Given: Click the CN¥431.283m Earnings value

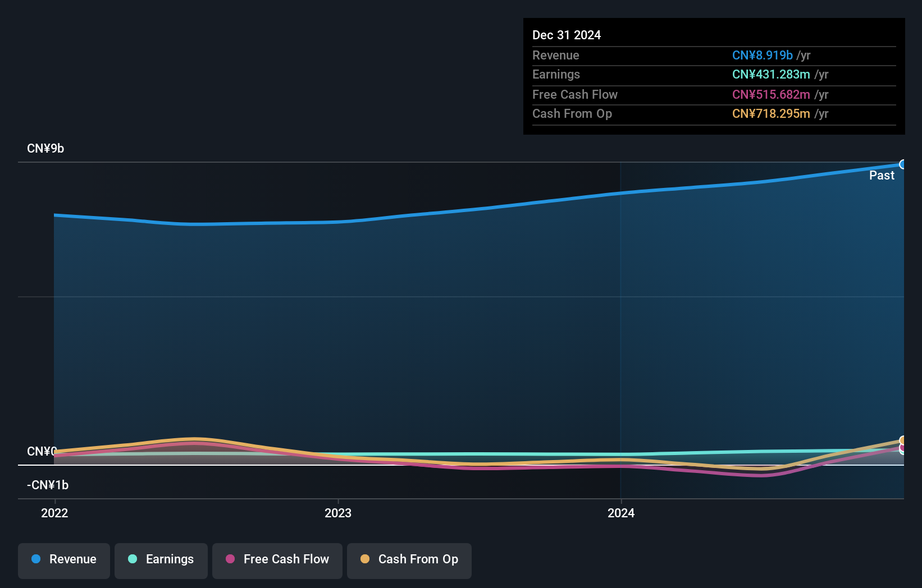Looking at the screenshot, I should [x=771, y=74].
